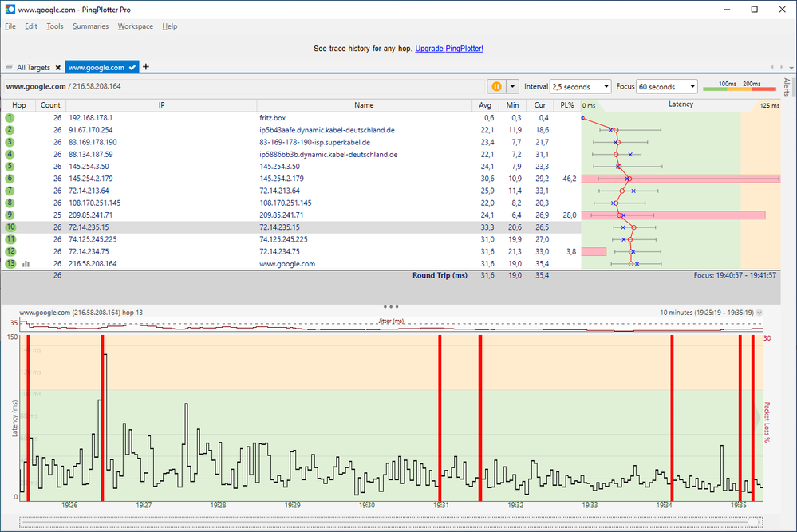The height and width of the screenshot is (532, 797).
Task: Click the + button to add a new target
Action: point(146,68)
